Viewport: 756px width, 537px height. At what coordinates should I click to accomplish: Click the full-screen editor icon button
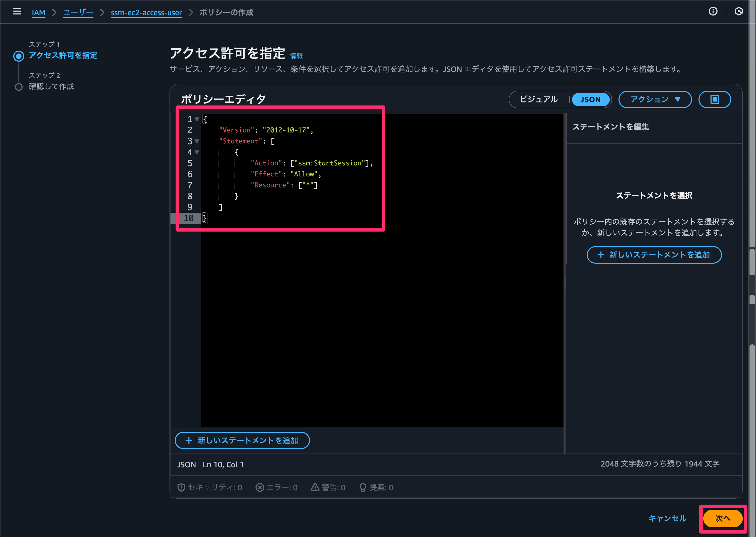715,99
